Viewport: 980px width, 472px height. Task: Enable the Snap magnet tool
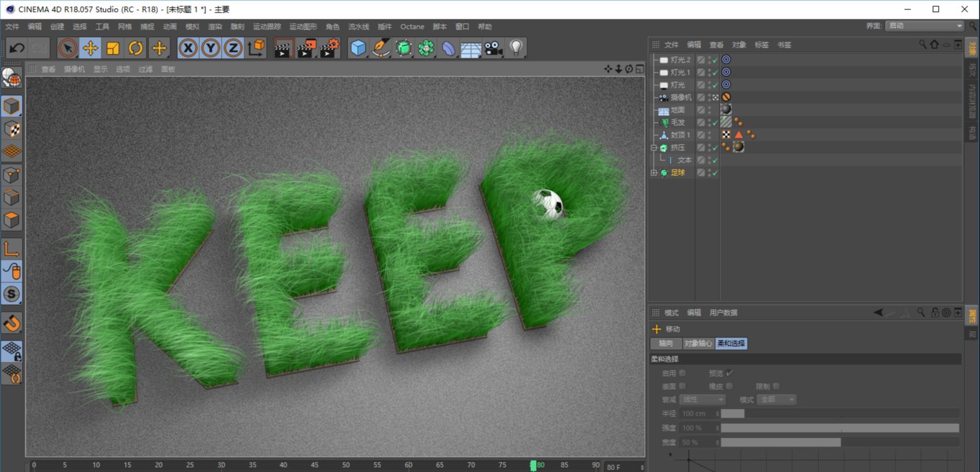tap(11, 323)
